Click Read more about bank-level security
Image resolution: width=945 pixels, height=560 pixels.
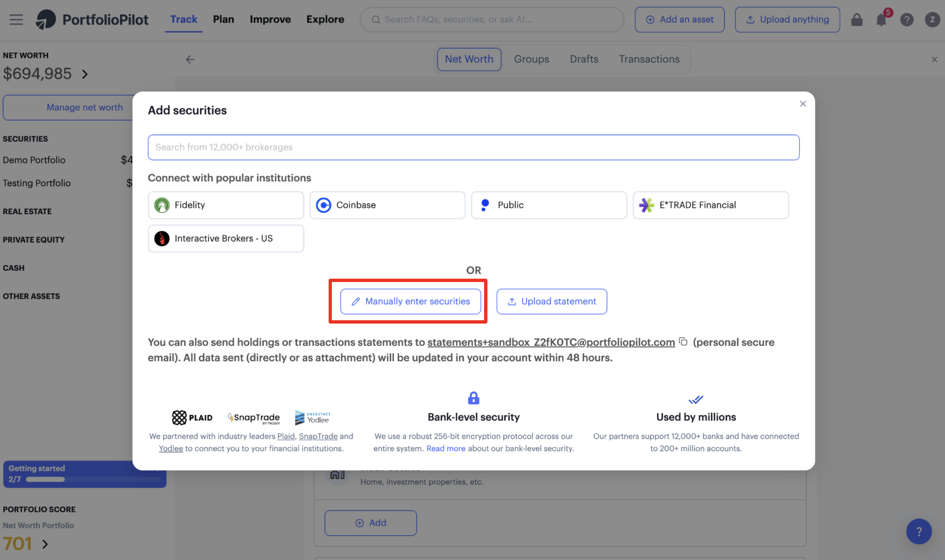(x=445, y=448)
